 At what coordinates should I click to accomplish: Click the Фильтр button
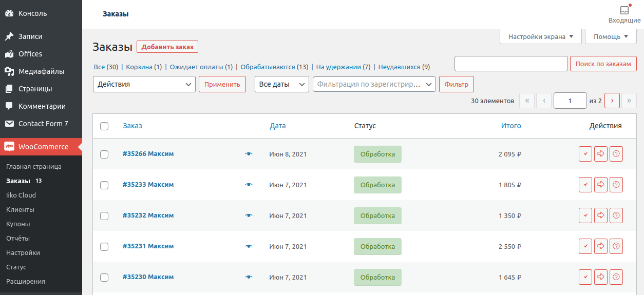tap(457, 84)
